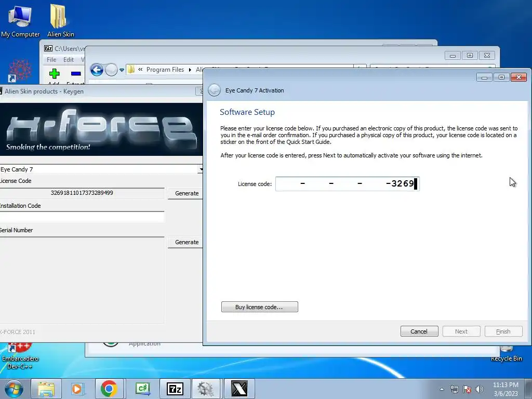Click the Installation Code input field

tap(82, 217)
